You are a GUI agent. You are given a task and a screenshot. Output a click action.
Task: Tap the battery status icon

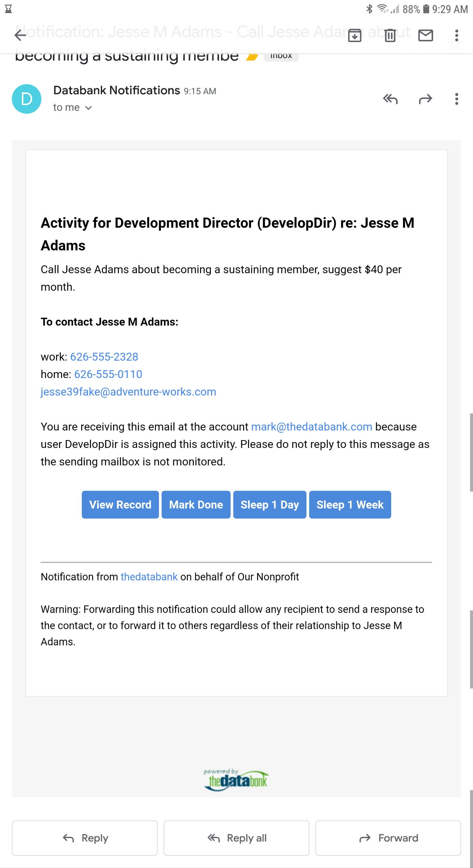point(426,9)
